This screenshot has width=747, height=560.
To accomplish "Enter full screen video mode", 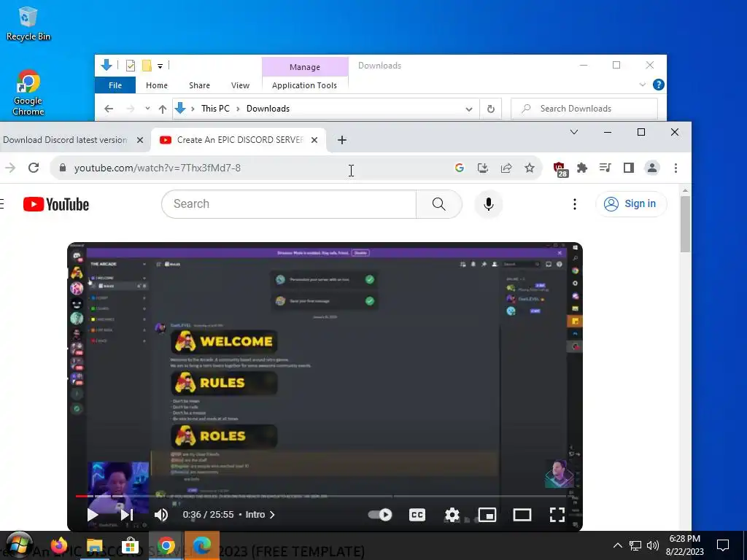I will tap(557, 515).
